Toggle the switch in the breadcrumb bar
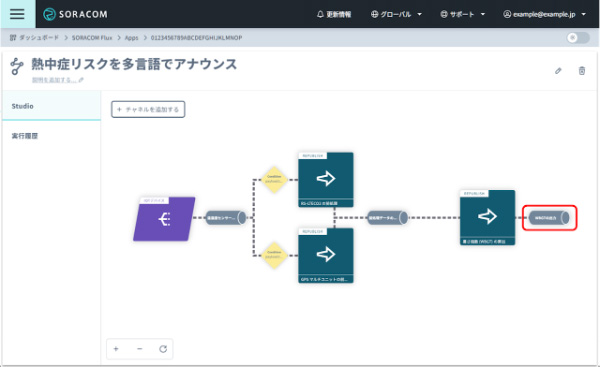This screenshot has width=600, height=367. [x=578, y=38]
